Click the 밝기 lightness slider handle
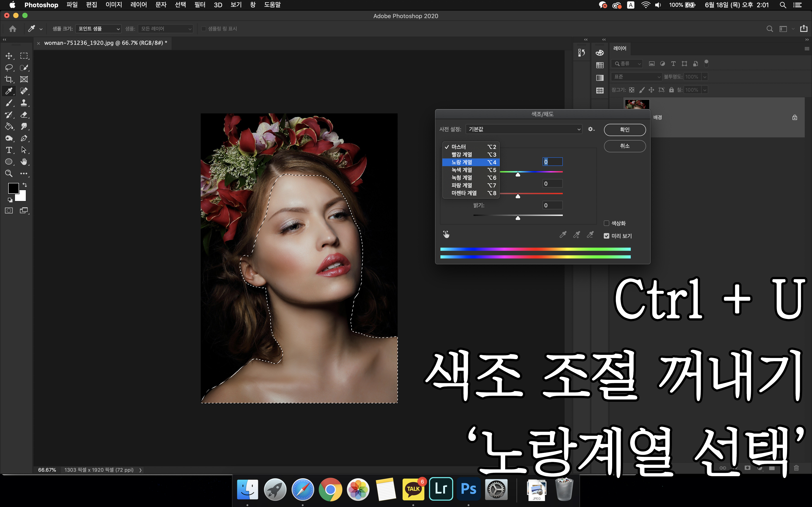 point(518,218)
